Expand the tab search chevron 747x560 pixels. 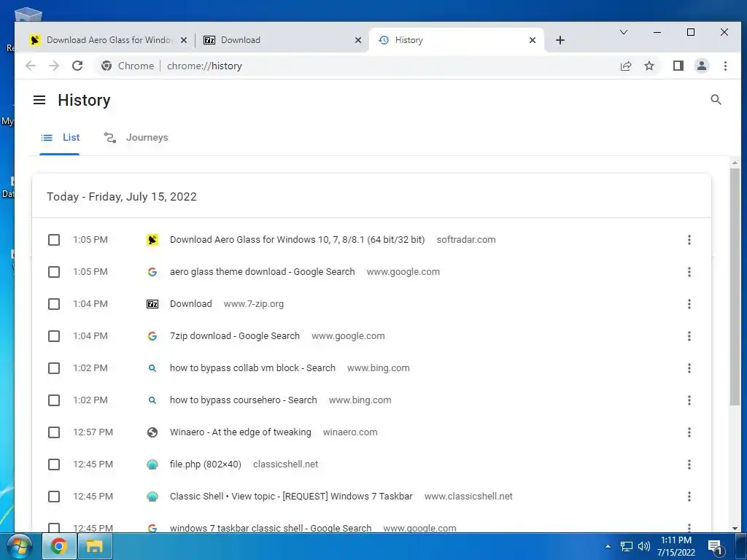623,32
